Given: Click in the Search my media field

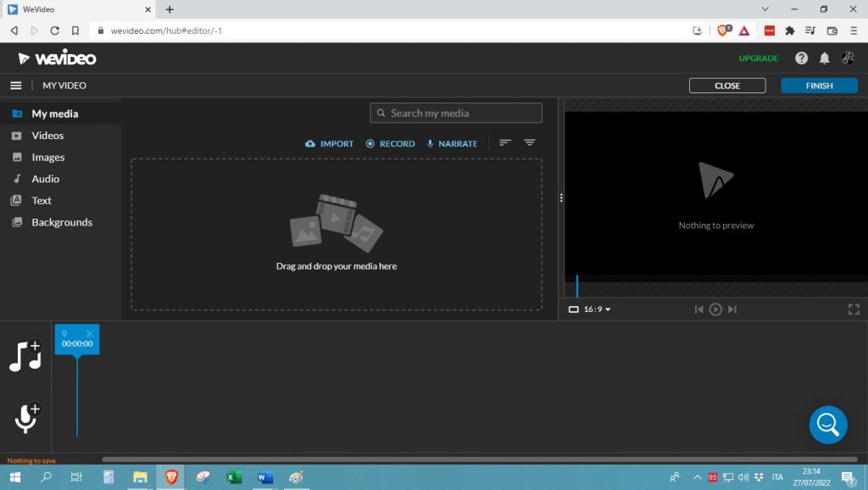Looking at the screenshot, I should click(x=456, y=114).
